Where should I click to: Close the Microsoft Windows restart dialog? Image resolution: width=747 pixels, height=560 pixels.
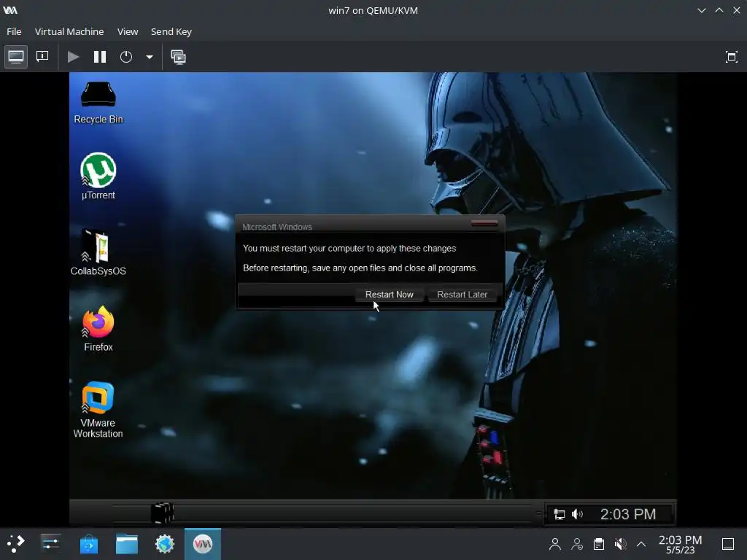click(x=484, y=223)
